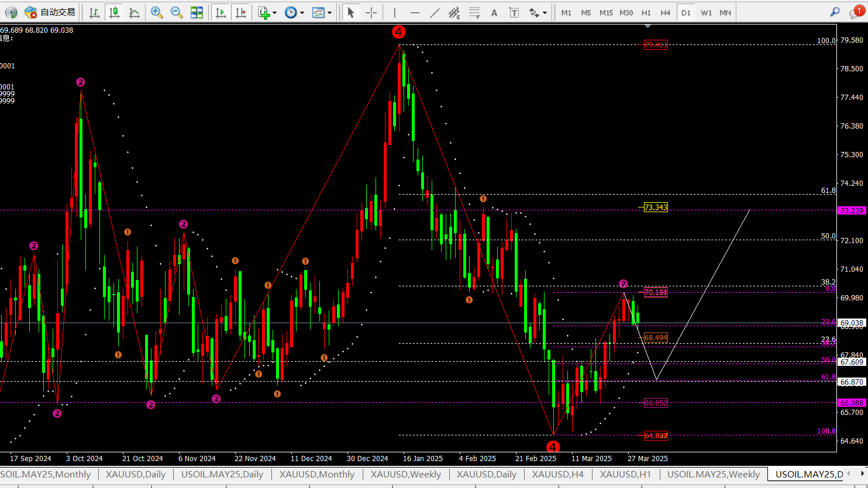Select the crosshair tool
Image resolution: width=868 pixels, height=488 pixels.
pos(371,12)
